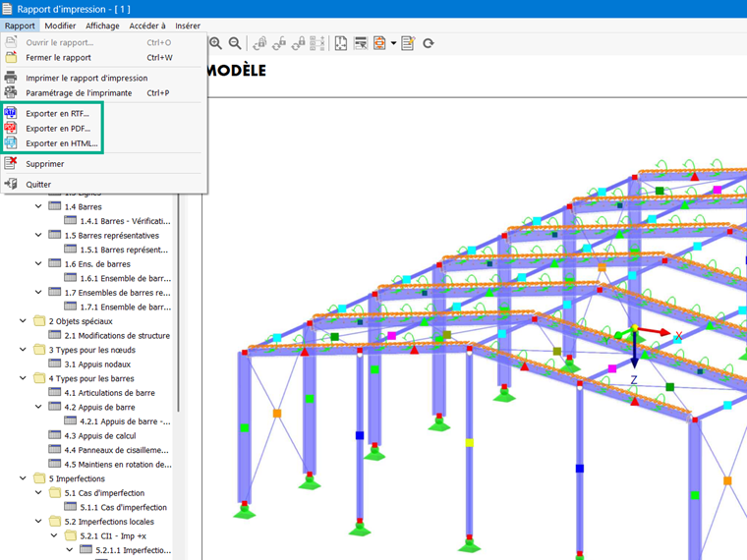Select 4.3 Appuis de calcul item

coord(100,435)
